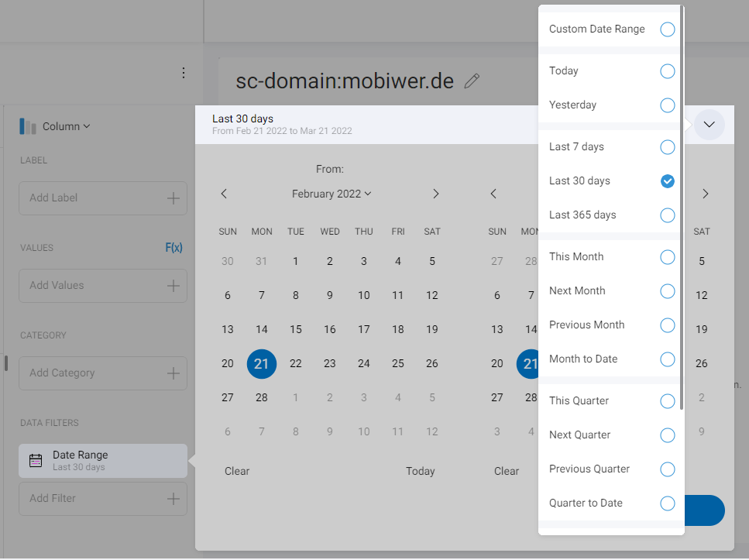Open the F(x) calculated field editor
The height and width of the screenshot is (560, 749).
click(x=174, y=248)
